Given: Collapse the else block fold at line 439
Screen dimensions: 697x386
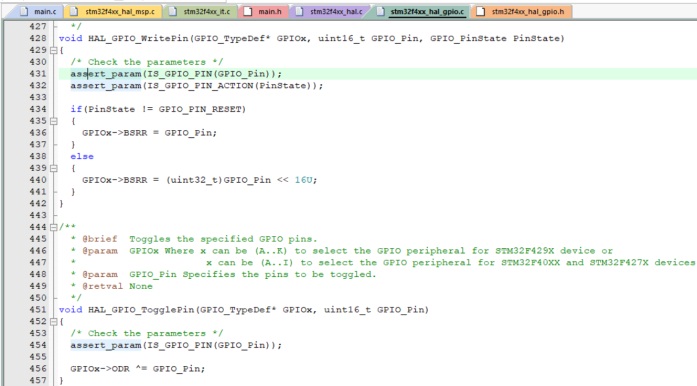Looking at the screenshot, I should pos(54,168).
